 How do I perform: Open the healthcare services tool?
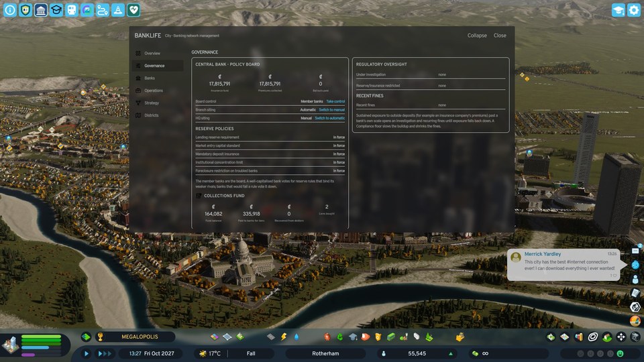(327, 337)
